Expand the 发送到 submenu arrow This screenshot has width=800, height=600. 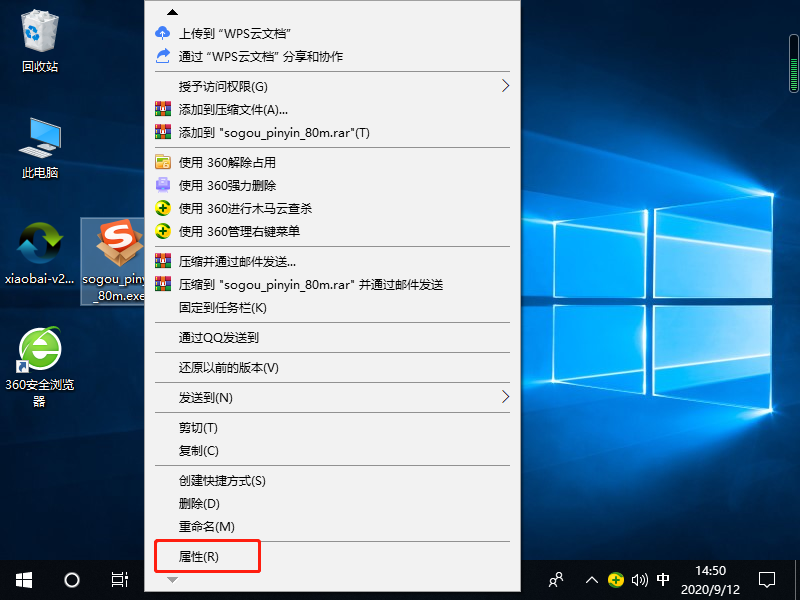(505, 397)
